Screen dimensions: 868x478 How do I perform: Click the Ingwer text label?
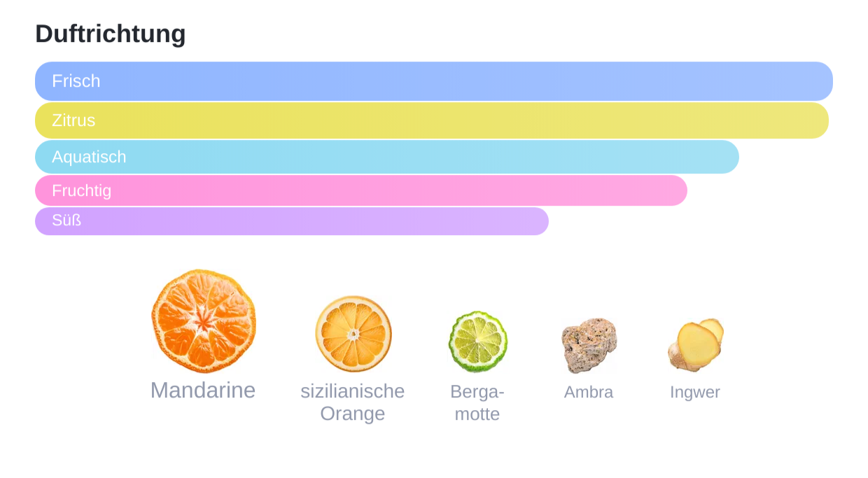pyautogui.click(x=695, y=393)
